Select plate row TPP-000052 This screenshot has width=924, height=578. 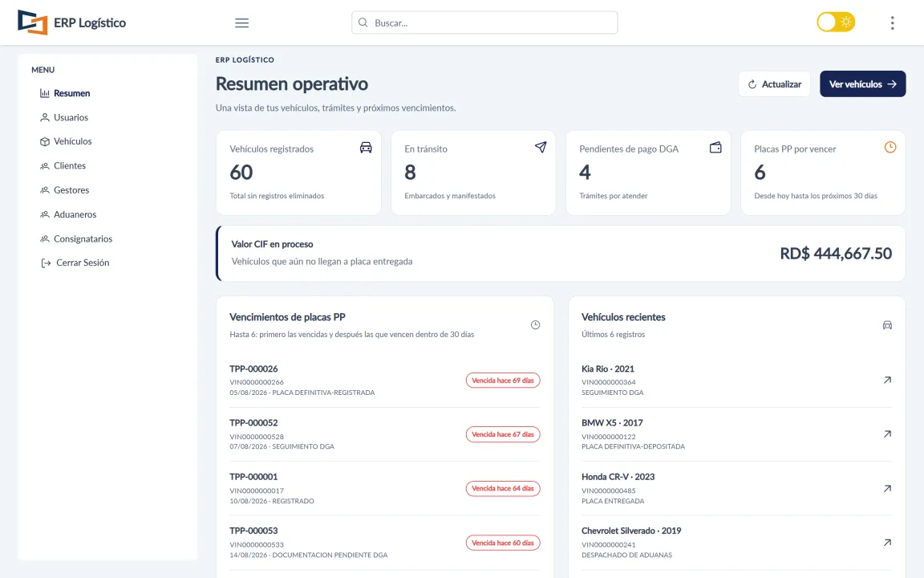384,434
